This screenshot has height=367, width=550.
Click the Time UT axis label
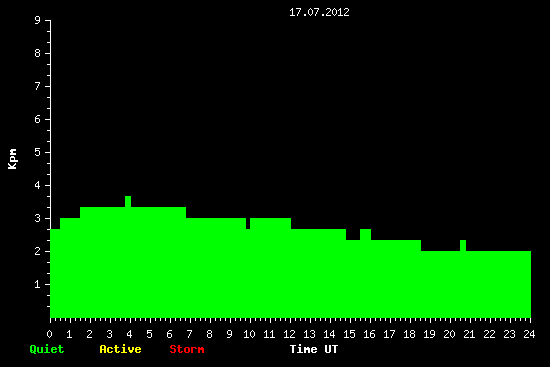(314, 349)
